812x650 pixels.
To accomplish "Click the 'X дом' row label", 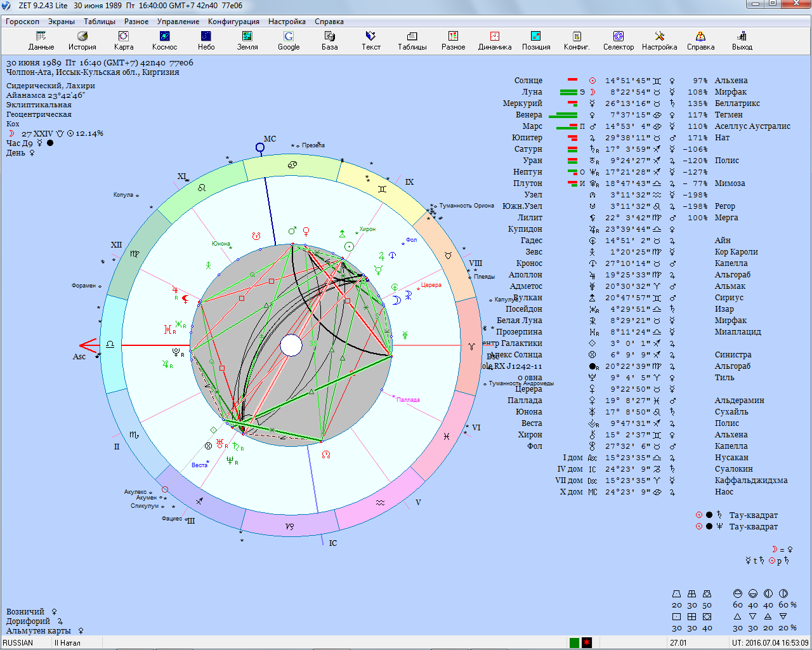I will point(571,492).
